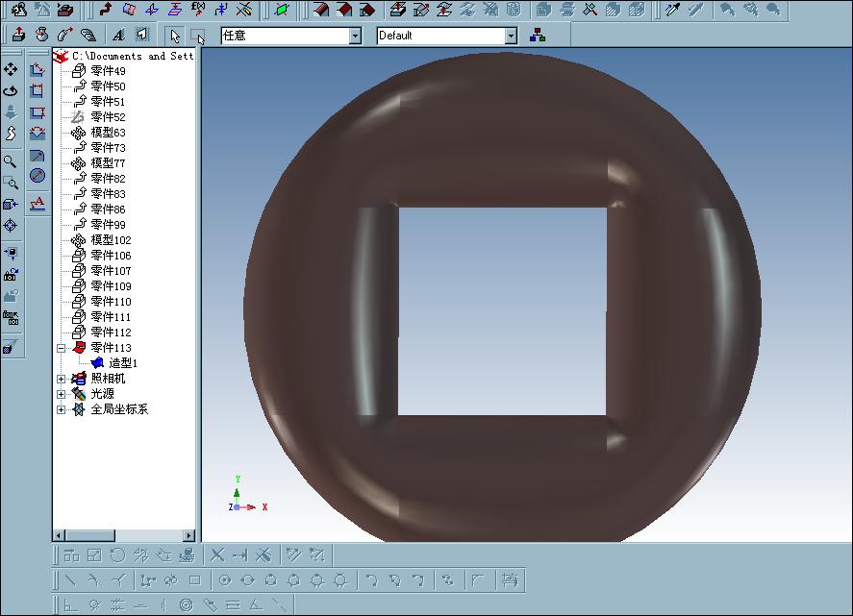The image size is (853, 616).
Task: Click the center-point circle sketch tool
Action: 225,580
